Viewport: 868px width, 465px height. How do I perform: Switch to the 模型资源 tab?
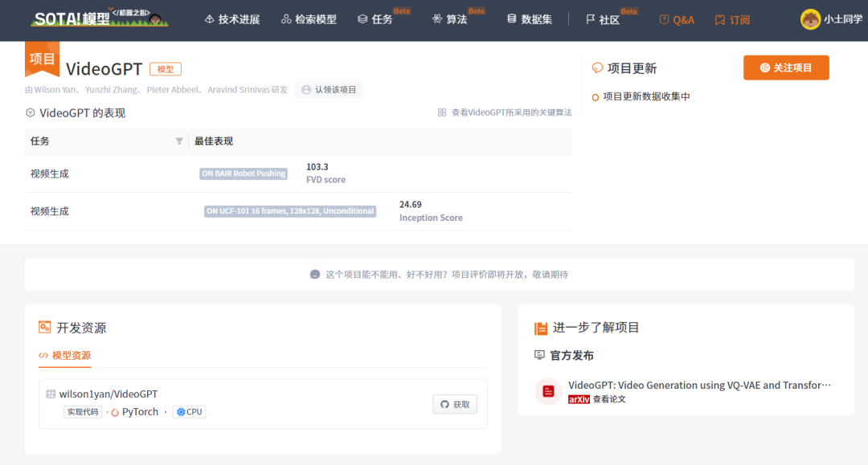click(x=64, y=355)
